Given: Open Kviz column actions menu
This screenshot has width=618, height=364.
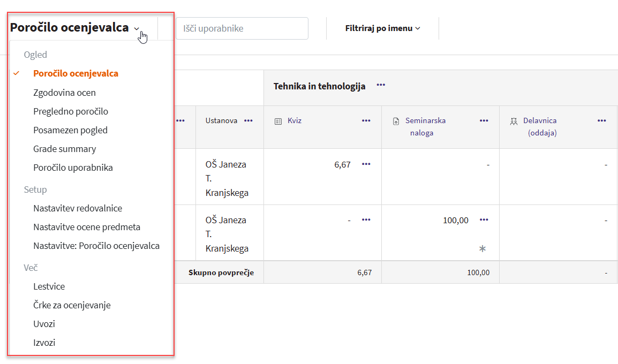Looking at the screenshot, I should coord(366,120).
